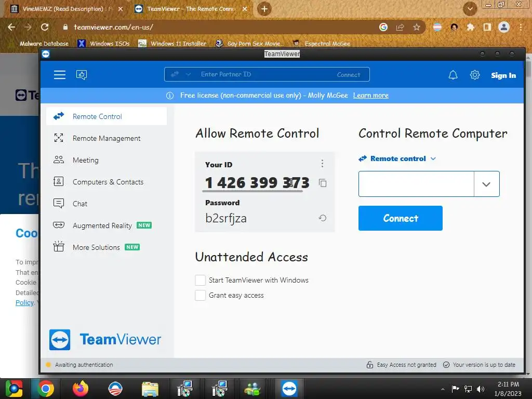This screenshot has height=399, width=532.
Task: Switch to the VineMEMZ browser tab
Action: pos(66,9)
